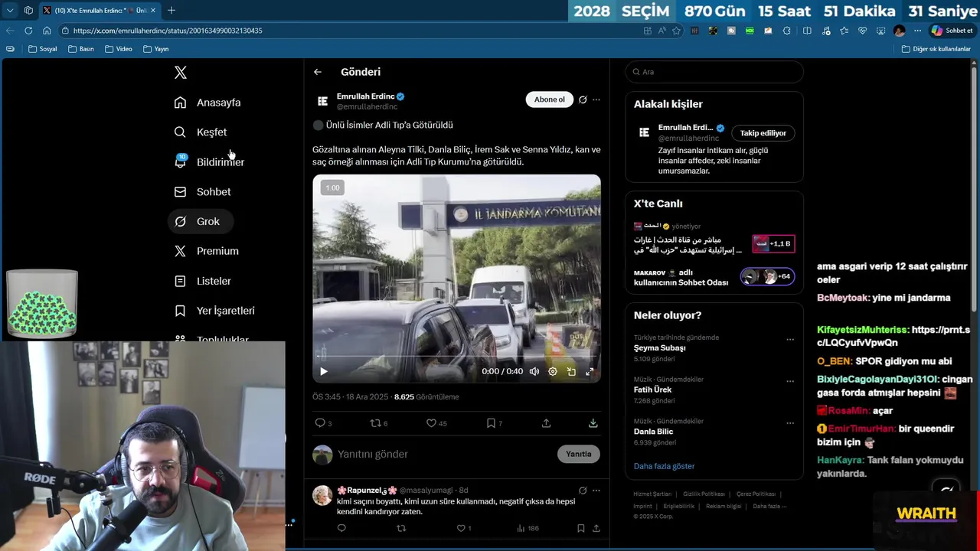Click Grok icon beside Abone ol
This screenshot has height=551, width=980.
coord(583,99)
